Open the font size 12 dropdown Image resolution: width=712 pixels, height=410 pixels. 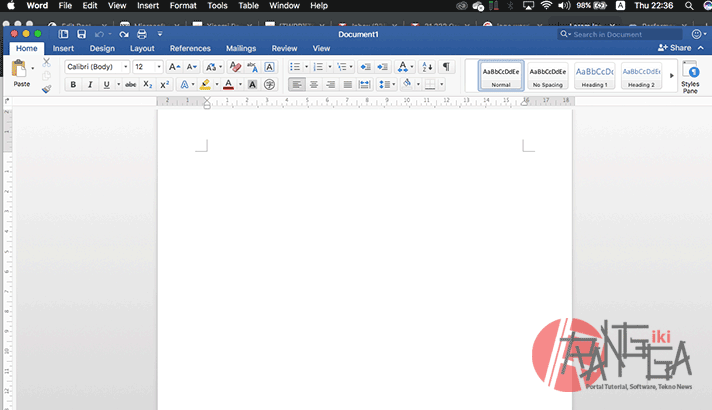point(147,67)
